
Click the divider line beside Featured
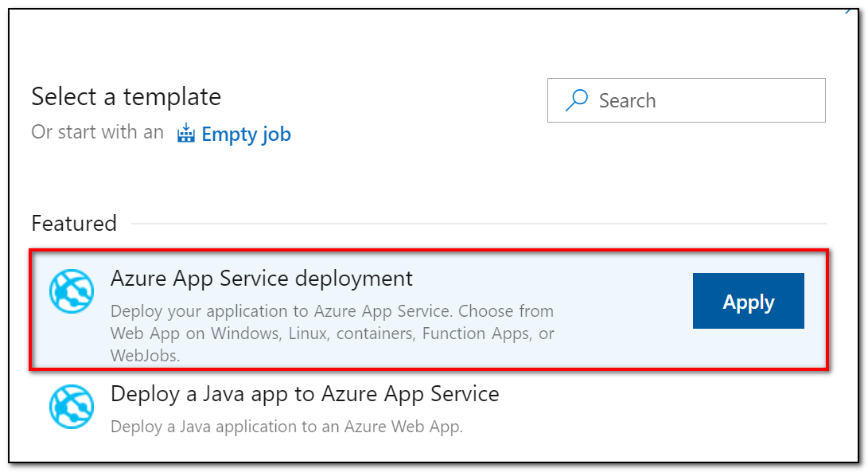tap(477, 224)
